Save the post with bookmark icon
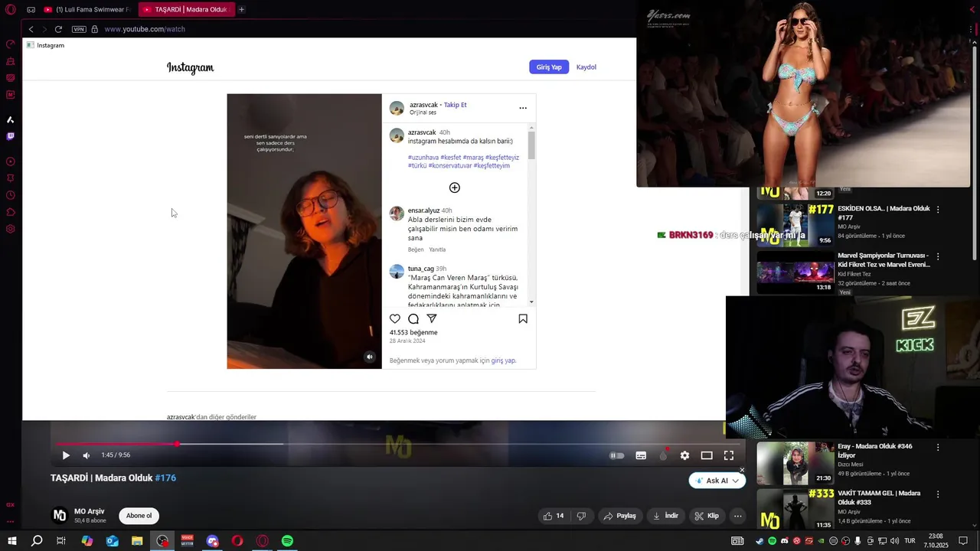 coord(523,318)
